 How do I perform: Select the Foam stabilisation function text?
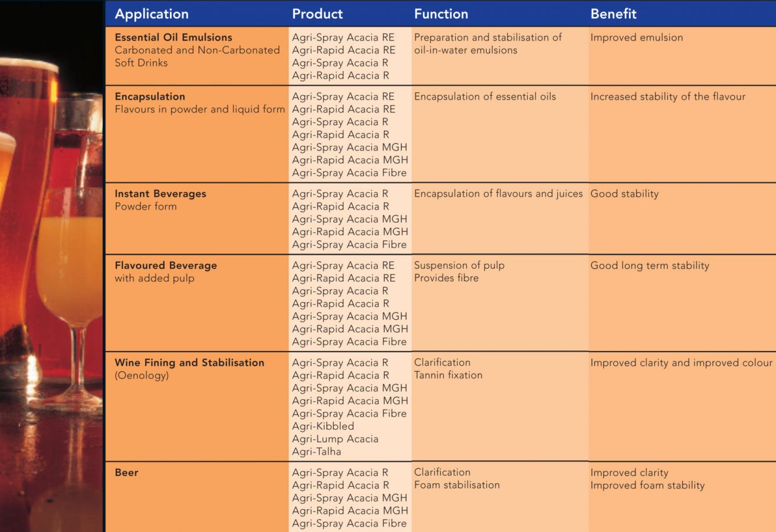[457, 485]
